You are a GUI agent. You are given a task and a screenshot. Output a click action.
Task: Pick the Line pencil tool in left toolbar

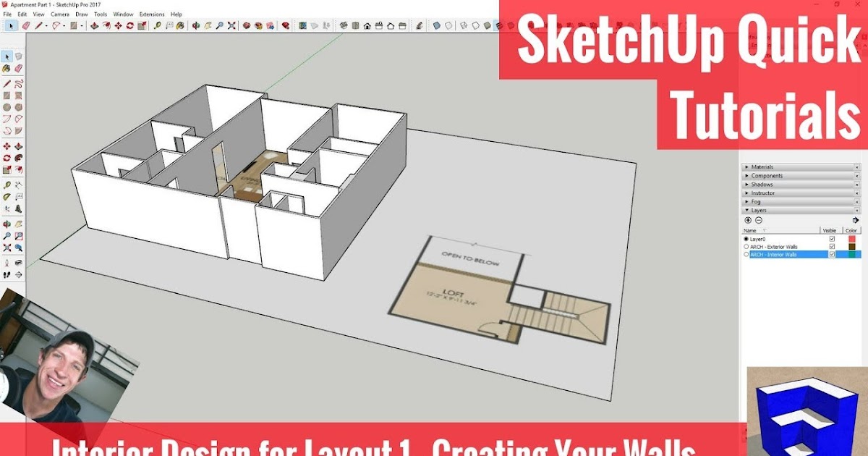pos(7,84)
